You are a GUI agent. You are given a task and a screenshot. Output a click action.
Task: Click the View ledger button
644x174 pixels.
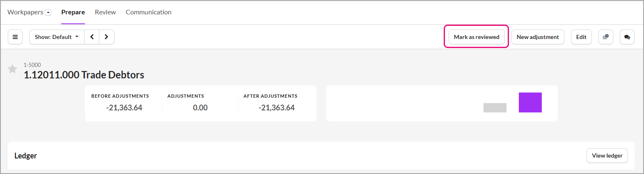coord(607,156)
